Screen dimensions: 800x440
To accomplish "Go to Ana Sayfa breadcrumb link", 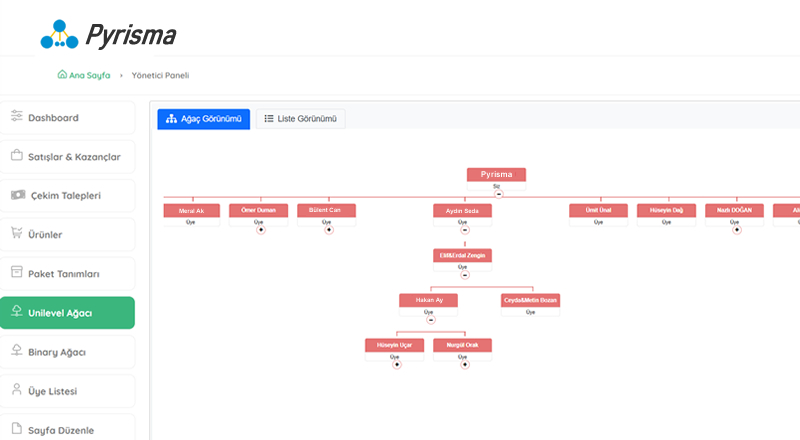I will point(84,75).
